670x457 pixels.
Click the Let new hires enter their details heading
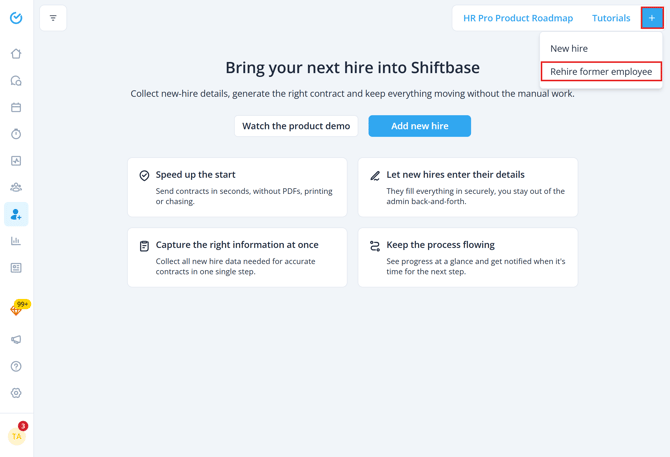[x=455, y=175]
